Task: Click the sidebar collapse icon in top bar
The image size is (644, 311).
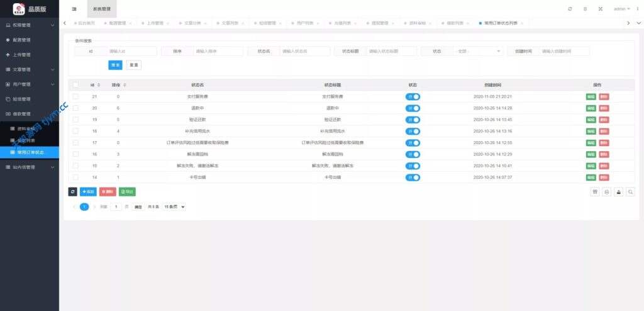Action: point(74,9)
